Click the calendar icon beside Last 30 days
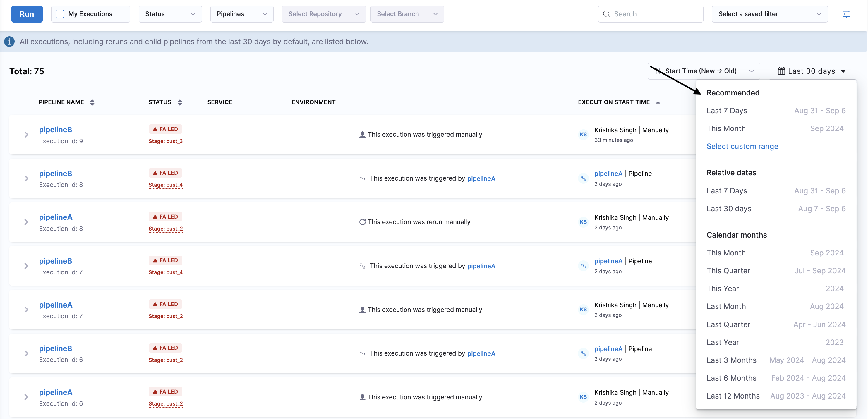Screen dimensions: 868x419 point(781,71)
